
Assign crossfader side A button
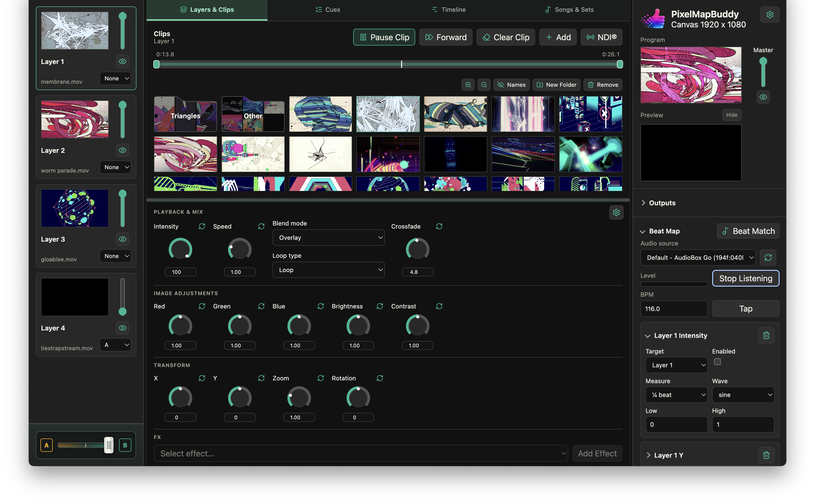tap(46, 445)
